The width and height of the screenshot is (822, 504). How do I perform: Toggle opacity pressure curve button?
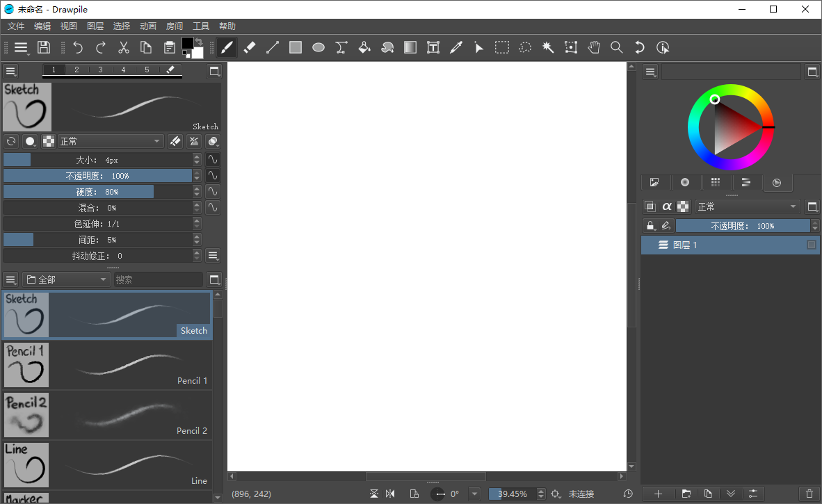(212, 175)
